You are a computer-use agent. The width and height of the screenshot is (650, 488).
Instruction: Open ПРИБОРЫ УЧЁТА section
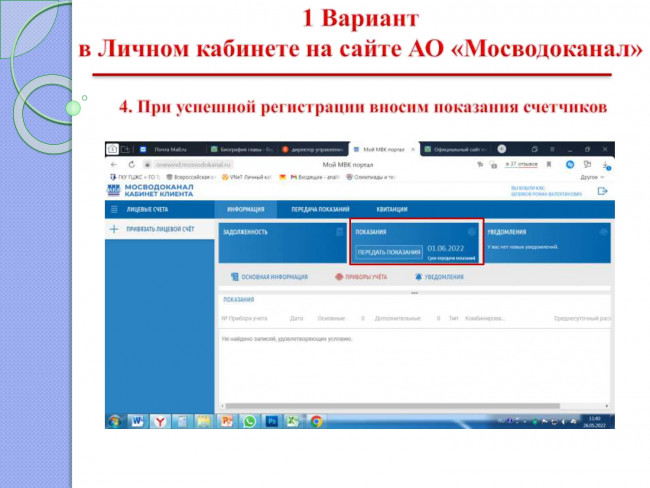tap(361, 277)
